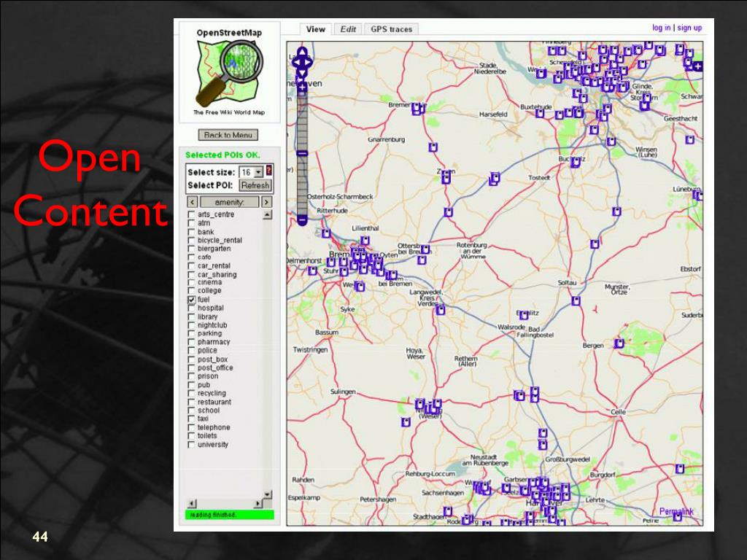Select the fuel marker west of Tostedt
The image size is (747, 560).
coord(495,179)
